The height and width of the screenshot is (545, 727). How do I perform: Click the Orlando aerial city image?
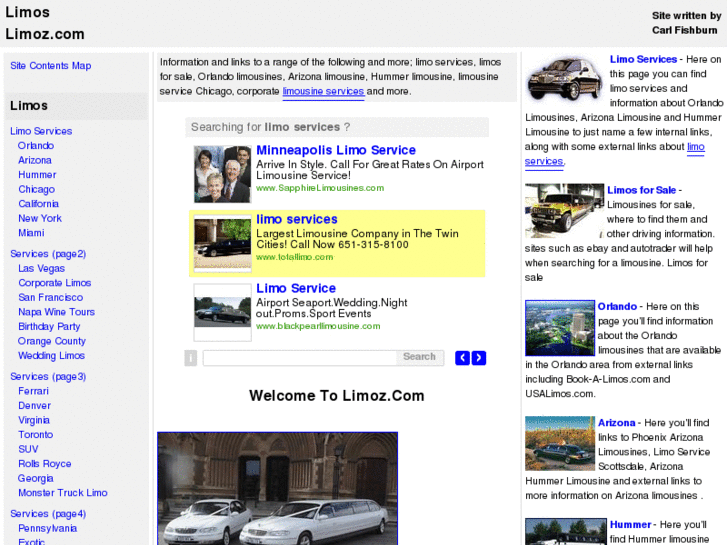coord(560,328)
